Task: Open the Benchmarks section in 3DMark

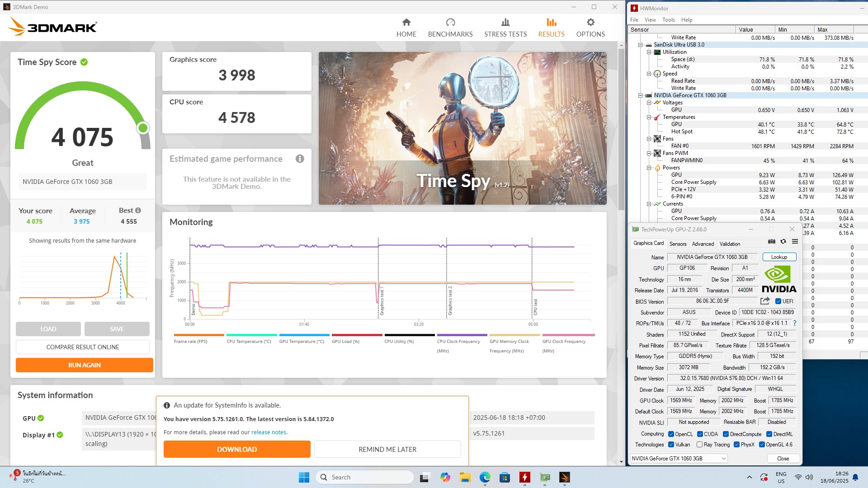Action: pyautogui.click(x=450, y=28)
